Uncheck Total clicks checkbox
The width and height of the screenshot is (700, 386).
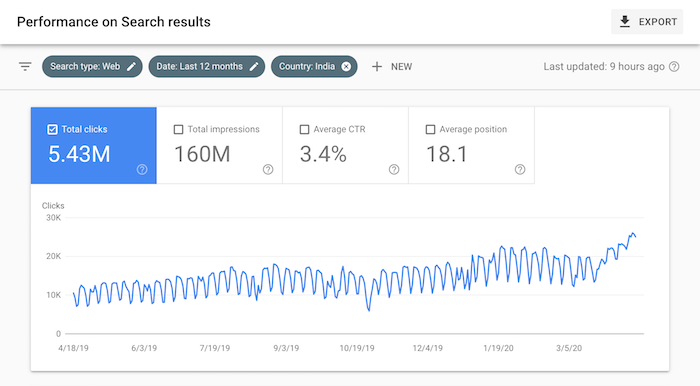pyautogui.click(x=52, y=129)
